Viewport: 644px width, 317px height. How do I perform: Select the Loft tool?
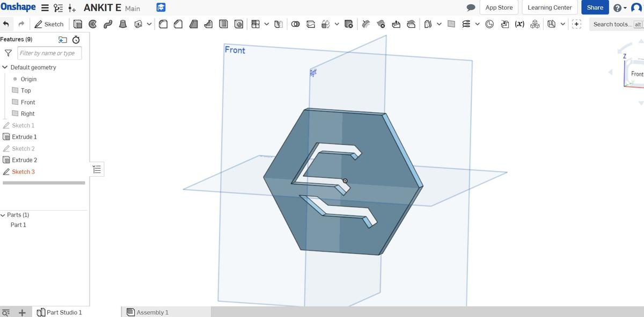tap(123, 24)
